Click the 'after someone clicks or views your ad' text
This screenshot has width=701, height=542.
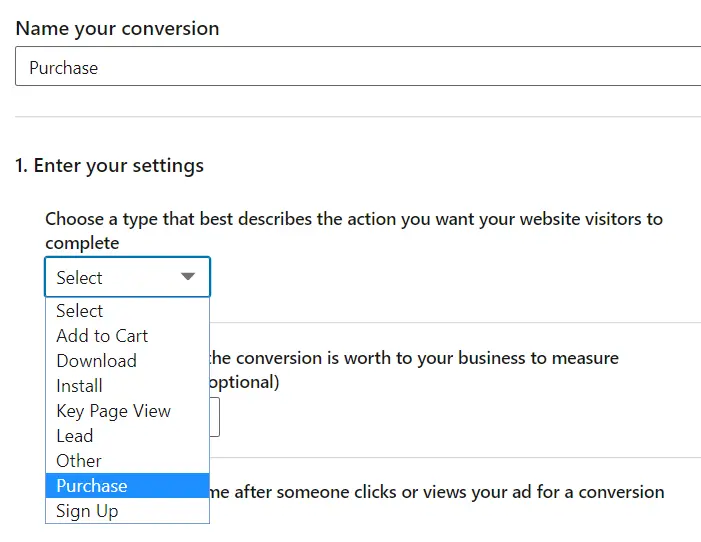(x=420, y=492)
